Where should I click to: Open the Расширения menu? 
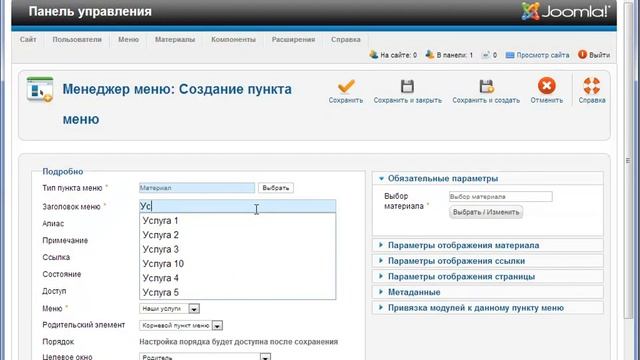tap(293, 40)
